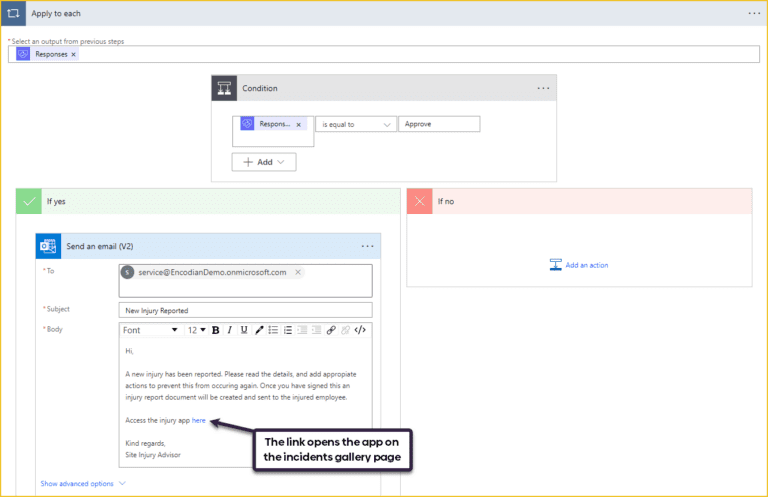This screenshot has height=497, width=768.
Task: Expand Show advanced options
Action: coord(83,483)
